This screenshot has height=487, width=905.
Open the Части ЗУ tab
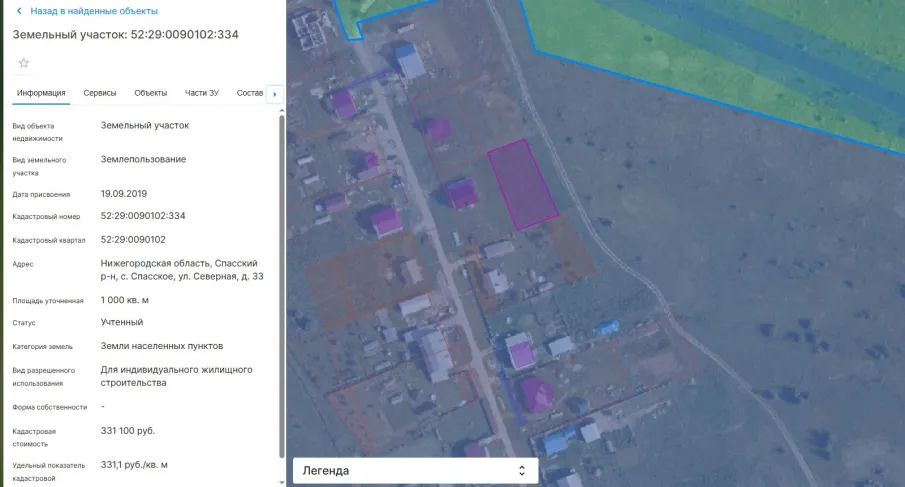coord(202,93)
